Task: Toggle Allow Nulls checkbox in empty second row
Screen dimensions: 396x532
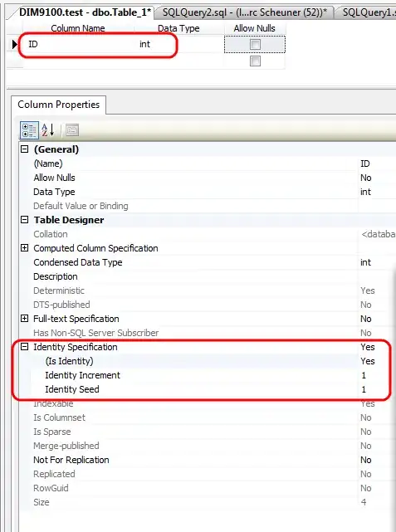Action: [x=255, y=61]
